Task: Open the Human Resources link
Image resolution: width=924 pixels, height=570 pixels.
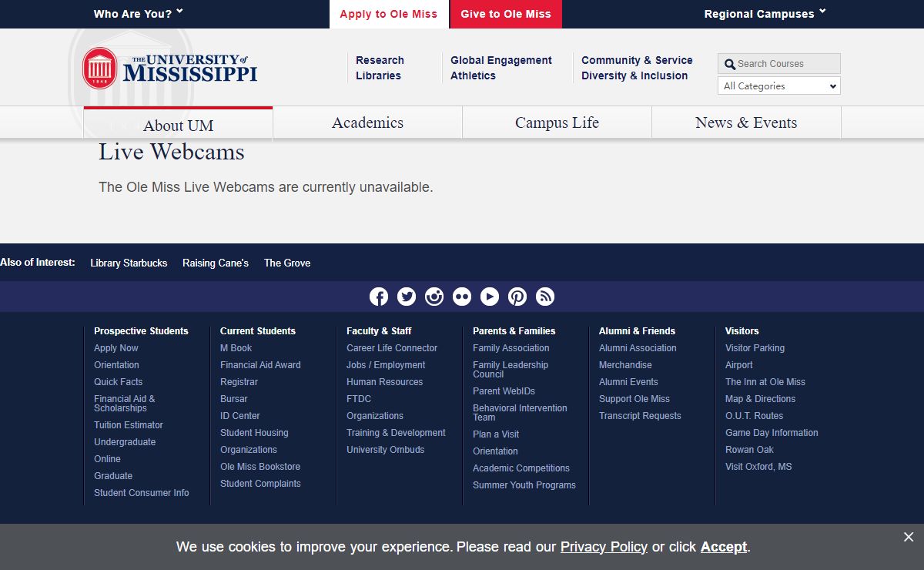Action: pyautogui.click(x=384, y=382)
